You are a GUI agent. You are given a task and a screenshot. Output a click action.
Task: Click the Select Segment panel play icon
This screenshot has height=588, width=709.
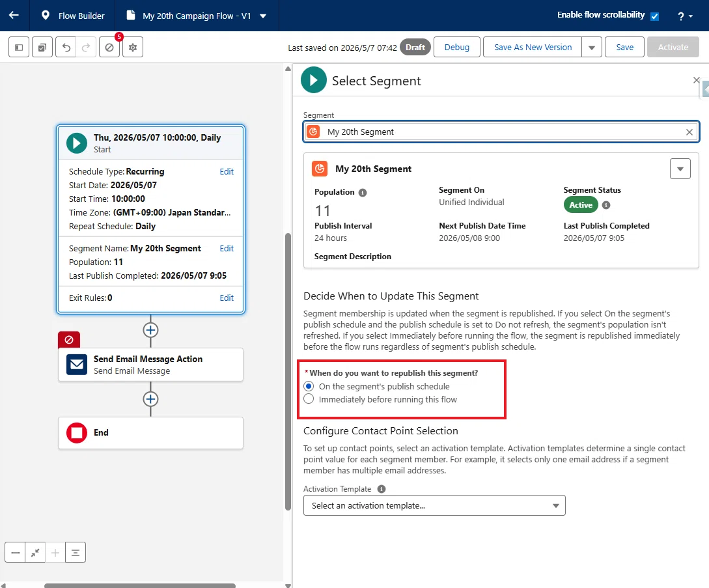click(x=313, y=79)
